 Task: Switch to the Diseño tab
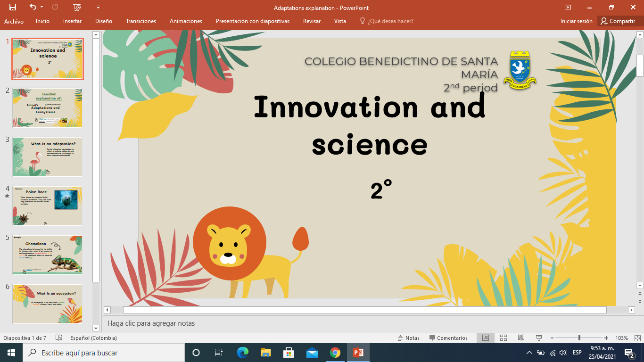click(104, 21)
